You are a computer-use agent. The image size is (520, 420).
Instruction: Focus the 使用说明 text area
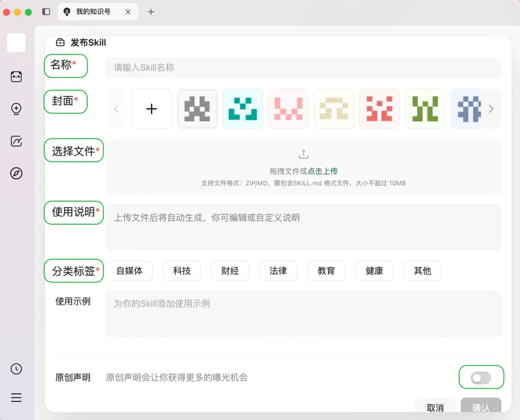(x=303, y=228)
